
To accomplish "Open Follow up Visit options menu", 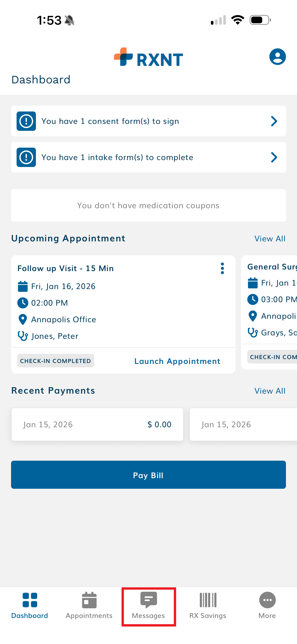I will point(222,268).
